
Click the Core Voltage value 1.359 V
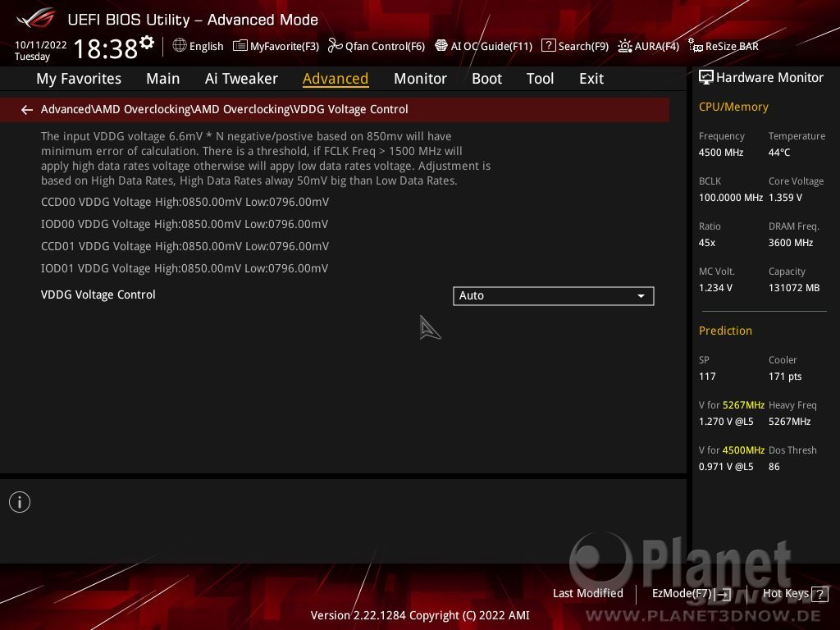785,198
